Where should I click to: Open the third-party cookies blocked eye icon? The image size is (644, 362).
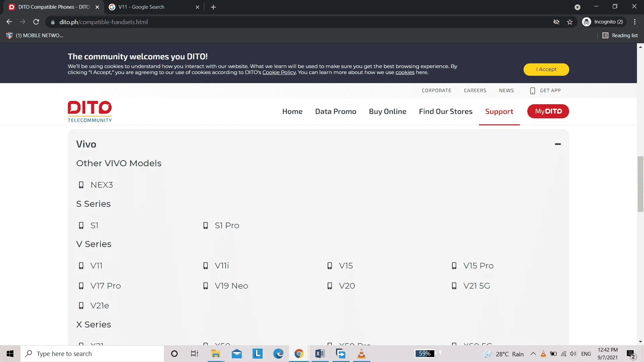click(x=556, y=22)
